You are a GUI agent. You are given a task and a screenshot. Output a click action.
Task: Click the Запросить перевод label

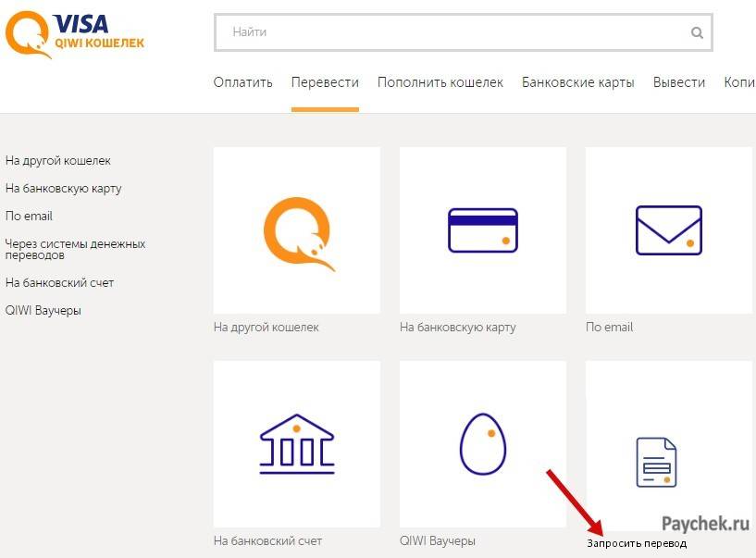click(637, 543)
